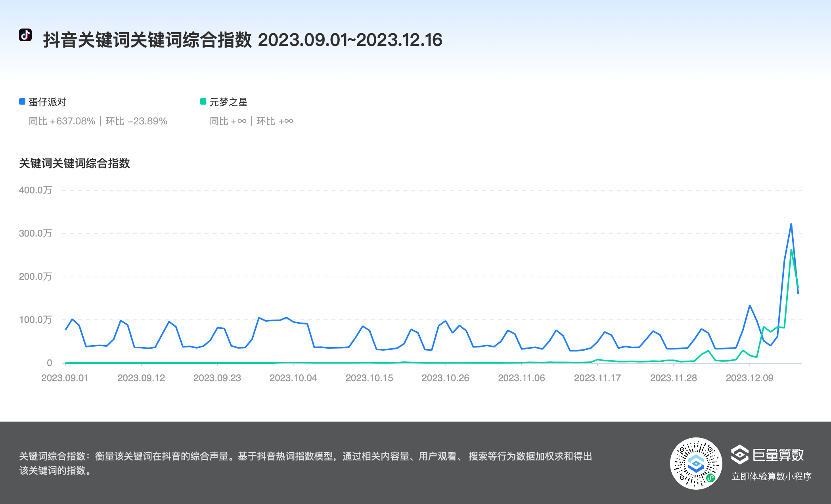Viewport: 831px width, 504px height.
Task: Click the 同比 +637.08% value
Action: [62, 121]
